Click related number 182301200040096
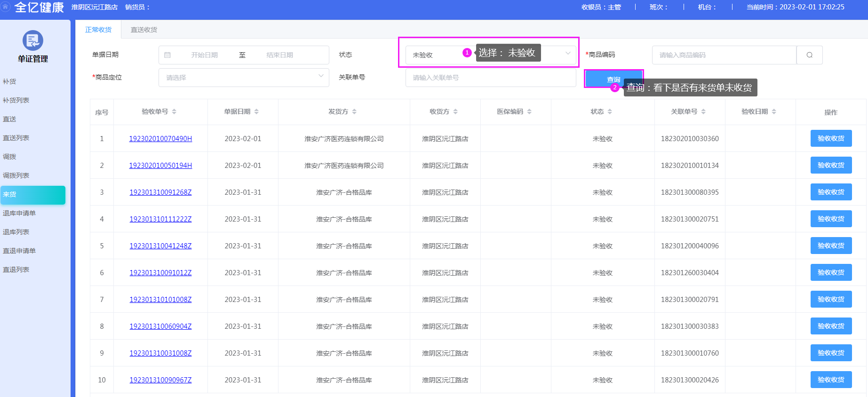 (690, 246)
